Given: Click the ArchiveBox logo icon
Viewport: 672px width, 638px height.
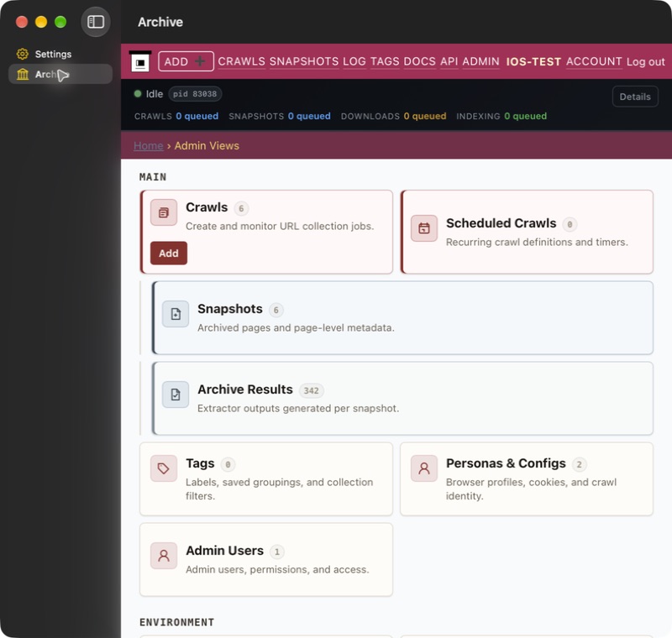Looking at the screenshot, I should click(x=140, y=61).
